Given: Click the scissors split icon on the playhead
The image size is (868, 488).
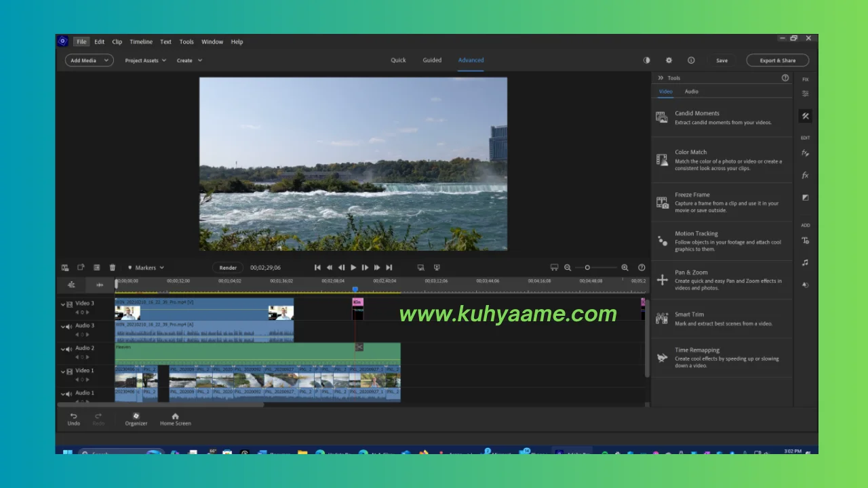Looking at the screenshot, I should pos(359,347).
